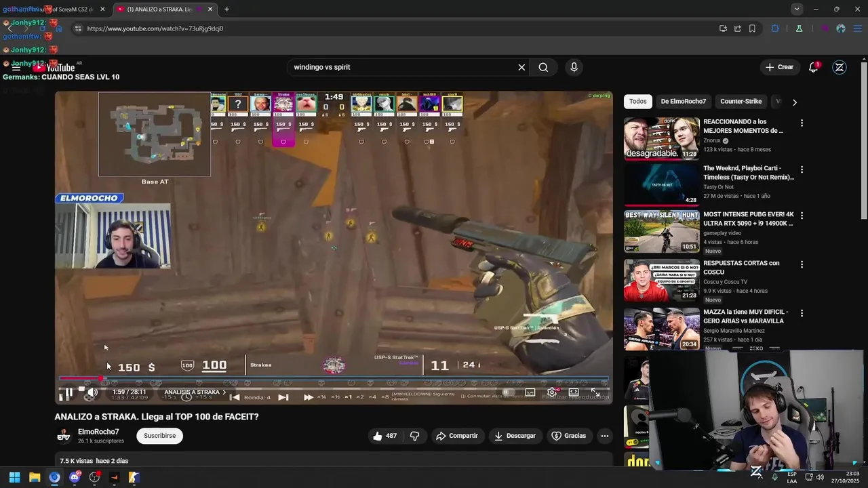This screenshot has height=488, width=868.
Task: Open the player settings gear
Action: tap(552, 392)
